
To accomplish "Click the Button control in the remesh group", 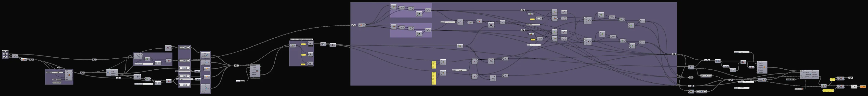I will pos(57,80).
